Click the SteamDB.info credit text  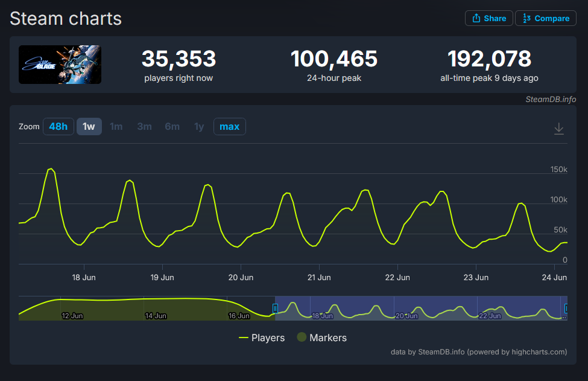551,100
